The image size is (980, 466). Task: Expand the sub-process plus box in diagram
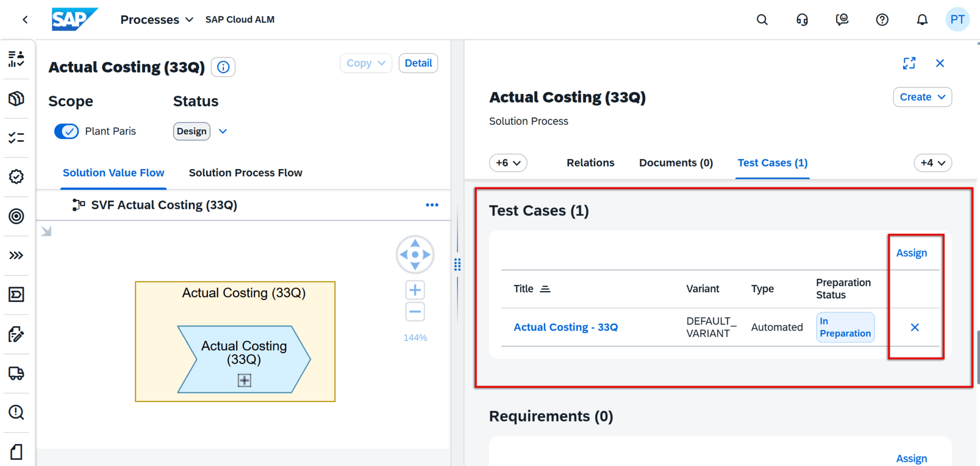pyautogui.click(x=244, y=380)
